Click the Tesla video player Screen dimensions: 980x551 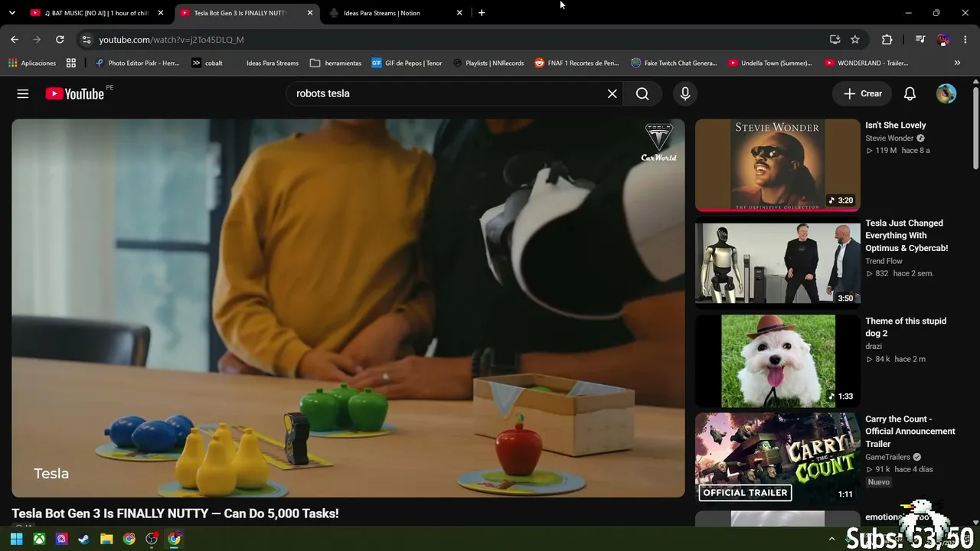coord(348,308)
